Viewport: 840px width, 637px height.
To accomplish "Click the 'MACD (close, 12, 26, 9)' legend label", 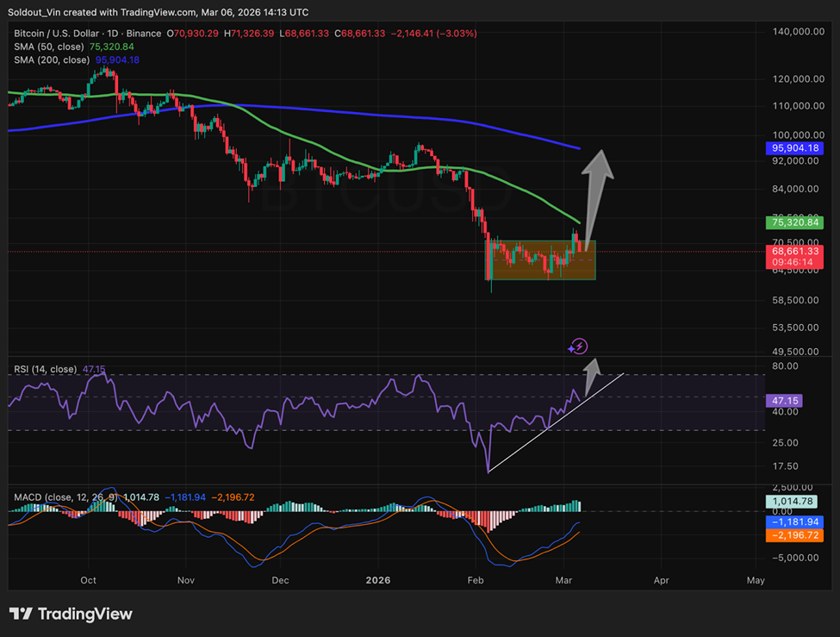I will (65, 497).
